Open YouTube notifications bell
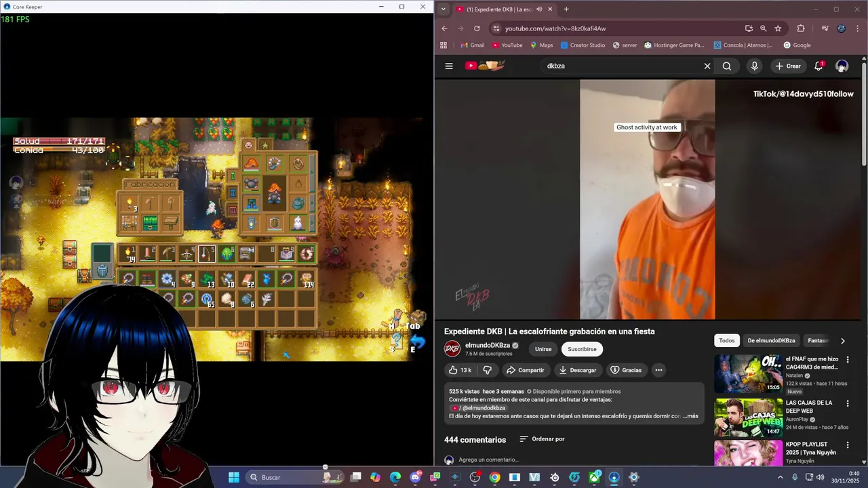Screen dimensions: 868x488 [818, 66]
